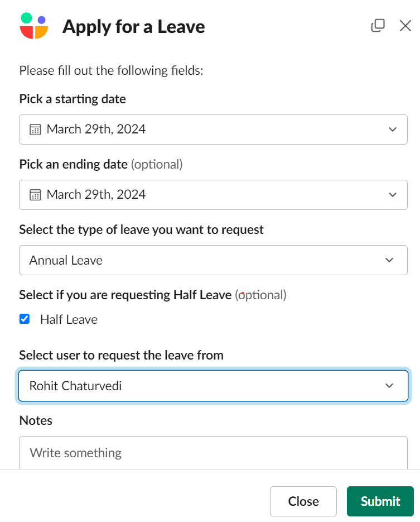Click the Half Leave label text
Screen dimensions: 420x522
pos(69,319)
